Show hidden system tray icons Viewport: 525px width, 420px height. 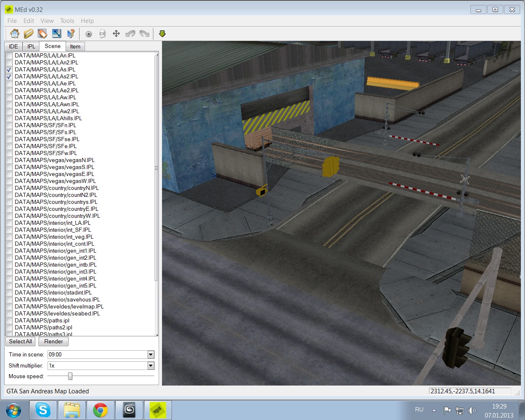tap(434, 410)
